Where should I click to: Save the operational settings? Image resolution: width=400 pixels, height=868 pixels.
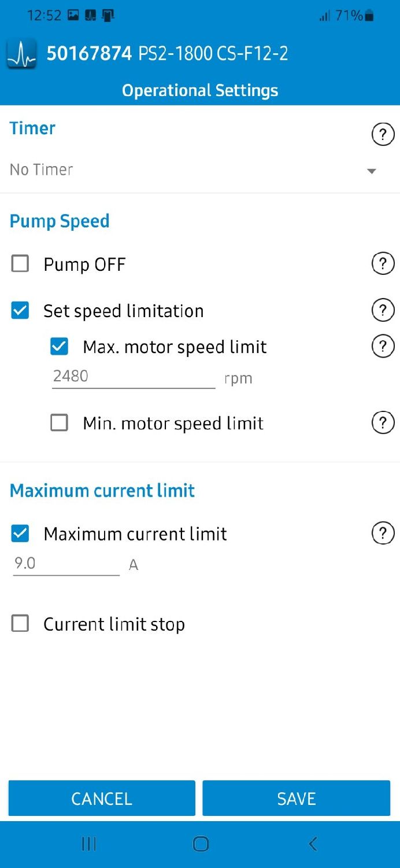296,799
